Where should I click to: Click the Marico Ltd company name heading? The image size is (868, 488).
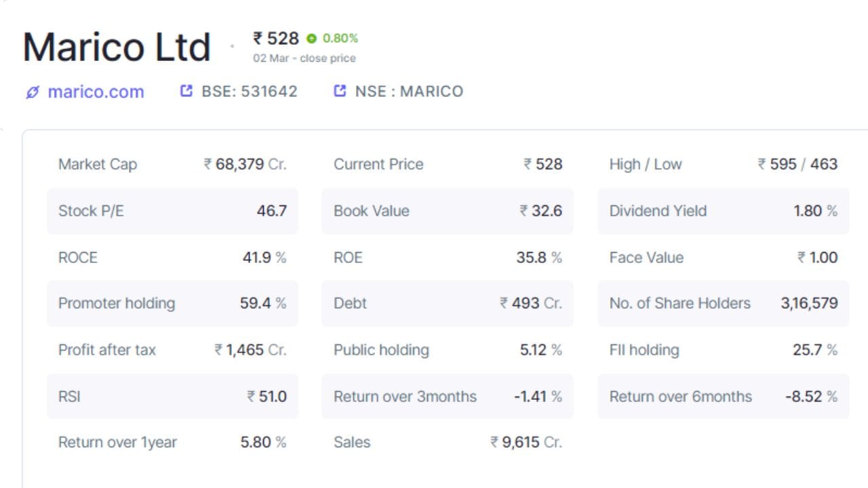[116, 44]
